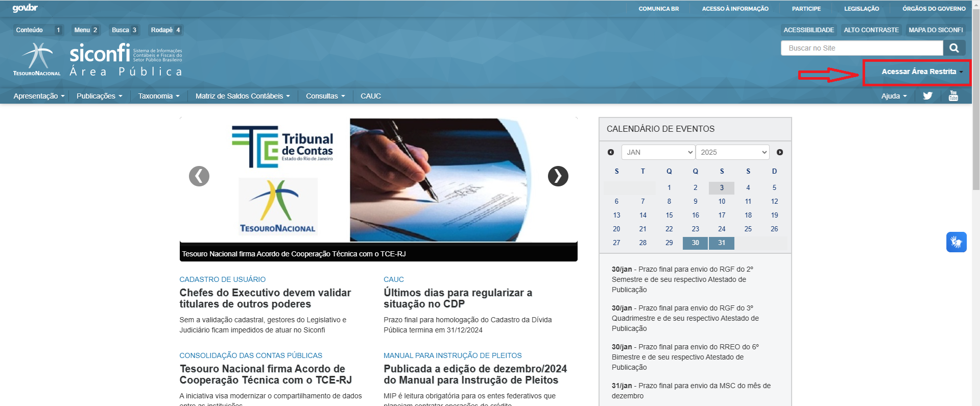980x406 pixels.
Task: Open CAUC category link above news
Action: (394, 279)
